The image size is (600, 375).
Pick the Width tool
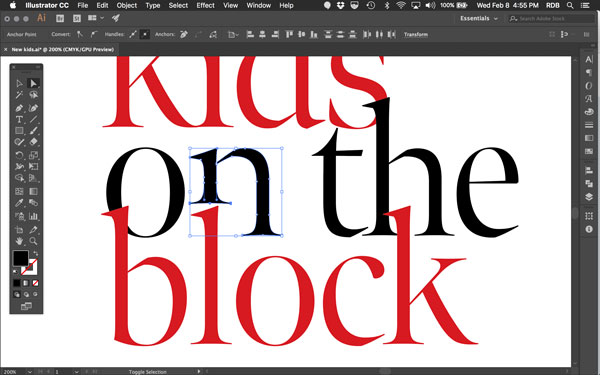[x=19, y=166]
